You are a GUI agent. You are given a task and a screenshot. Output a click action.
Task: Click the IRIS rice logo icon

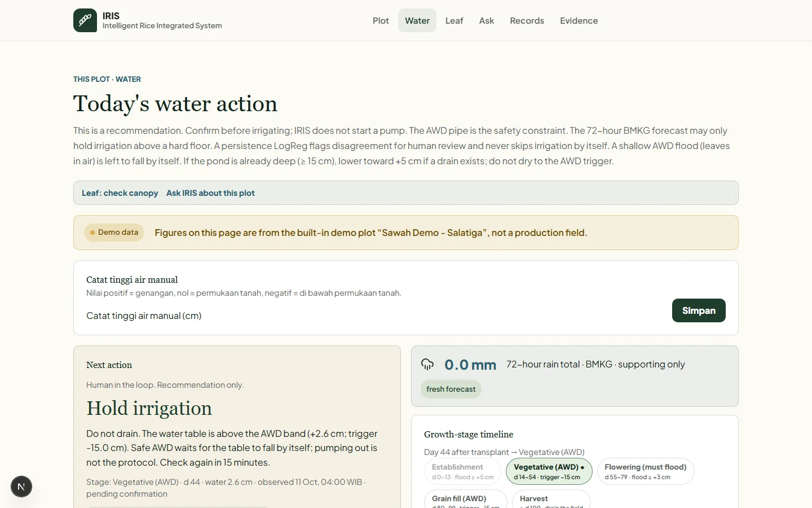[x=85, y=20]
